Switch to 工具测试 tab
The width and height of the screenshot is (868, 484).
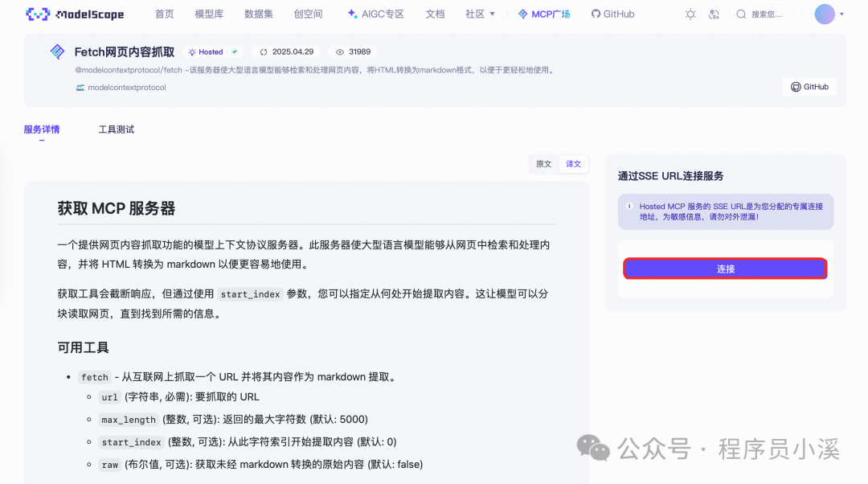click(x=117, y=129)
